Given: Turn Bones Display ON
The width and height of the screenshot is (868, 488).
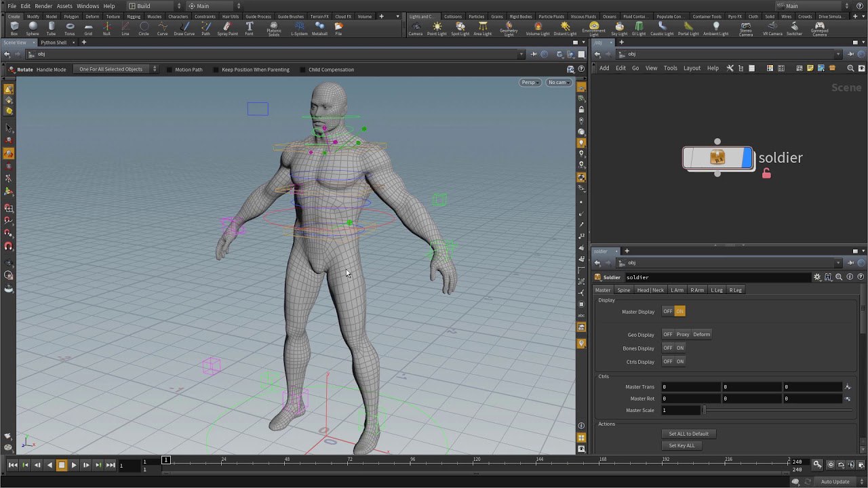Looking at the screenshot, I should pyautogui.click(x=680, y=348).
